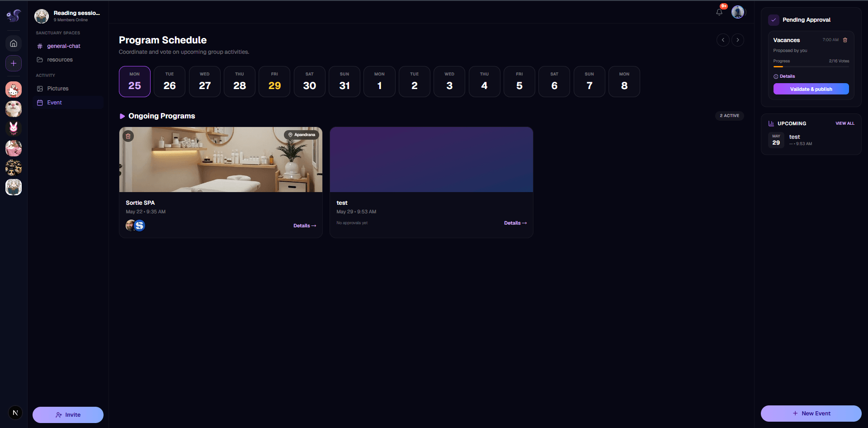This screenshot has height=428, width=868.
Task: Add a new space with plus icon
Action: pos(14,63)
